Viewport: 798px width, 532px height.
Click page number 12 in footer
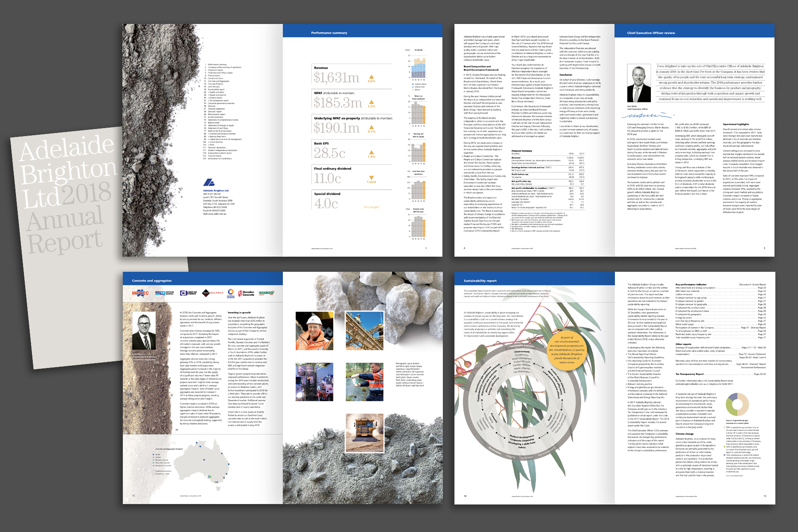(x=133, y=496)
